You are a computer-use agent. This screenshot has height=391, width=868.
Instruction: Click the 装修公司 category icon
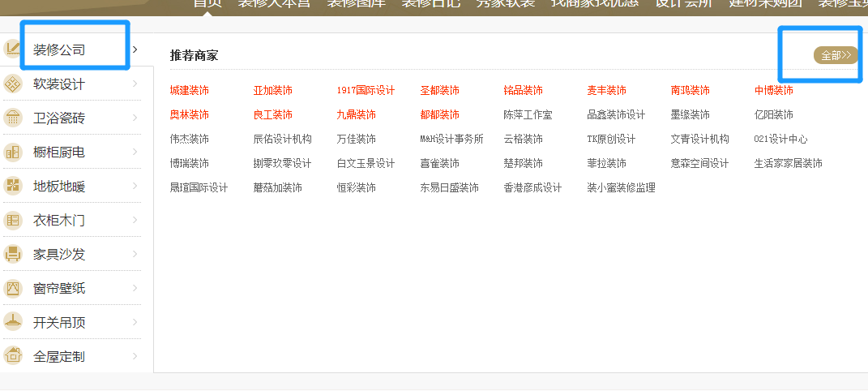tap(13, 49)
